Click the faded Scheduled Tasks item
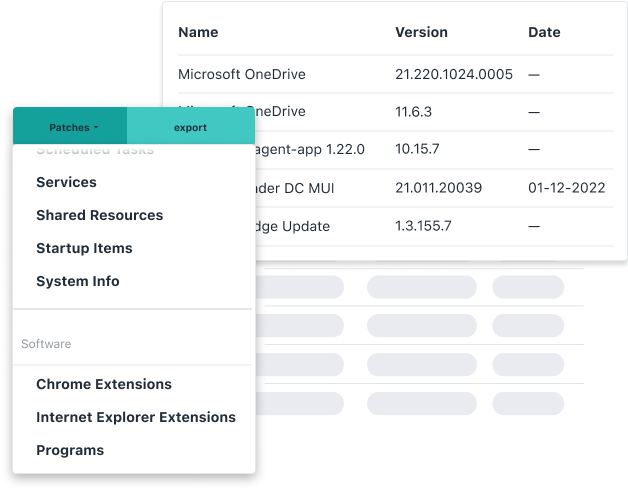This screenshot has width=628, height=490. click(x=95, y=152)
